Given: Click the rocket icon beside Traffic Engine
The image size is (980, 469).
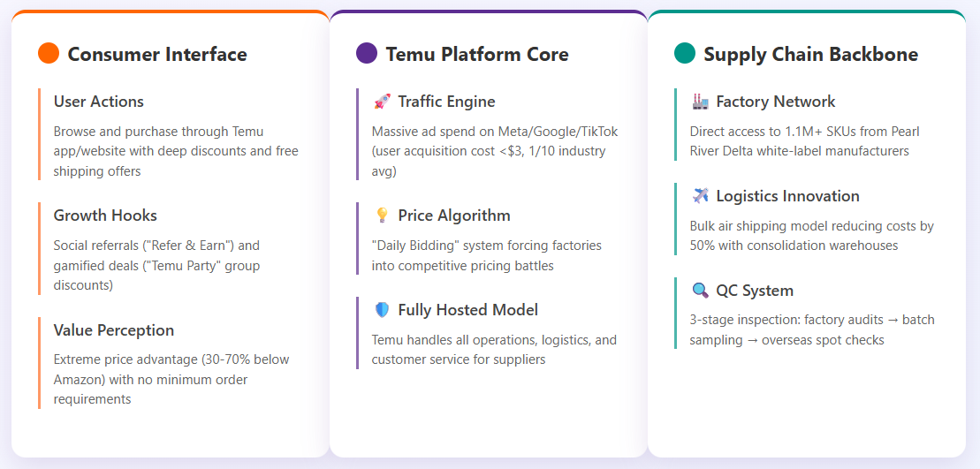Looking at the screenshot, I should click(x=382, y=102).
